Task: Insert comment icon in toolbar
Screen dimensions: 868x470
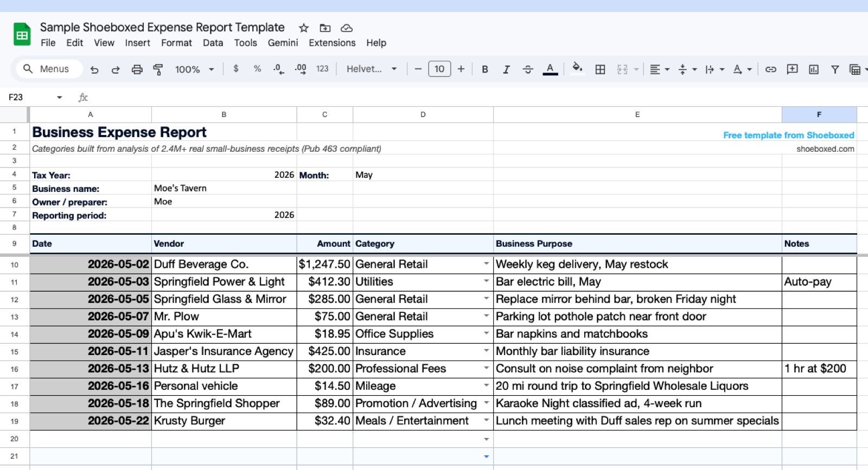Action: click(x=793, y=69)
